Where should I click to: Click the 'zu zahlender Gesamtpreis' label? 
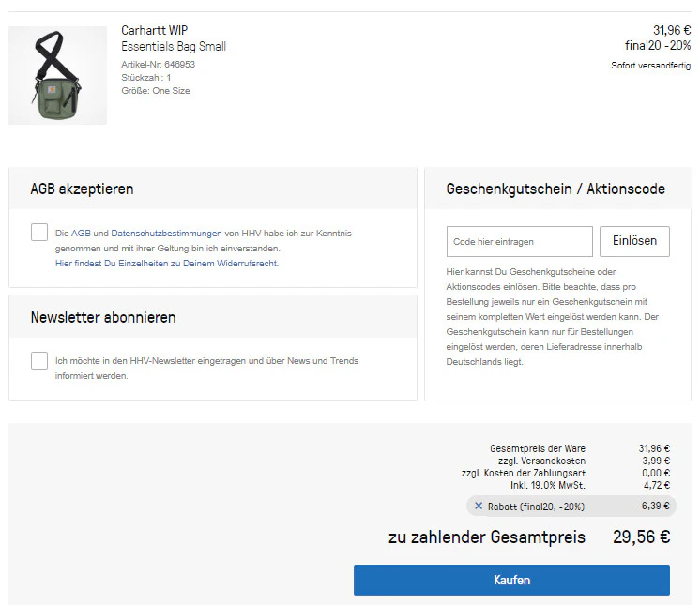point(487,537)
